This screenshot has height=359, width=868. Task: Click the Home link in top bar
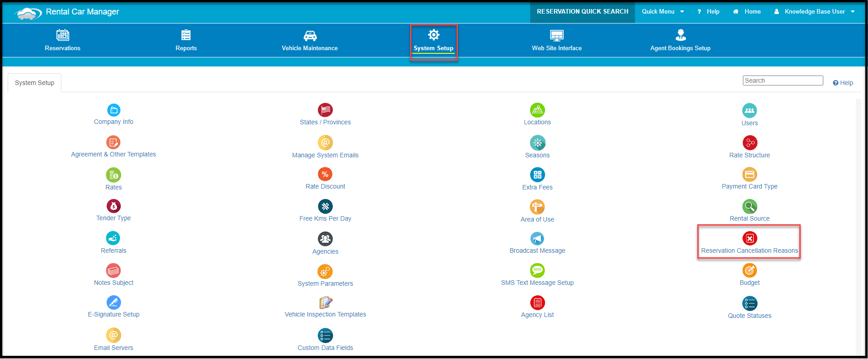[x=747, y=12]
